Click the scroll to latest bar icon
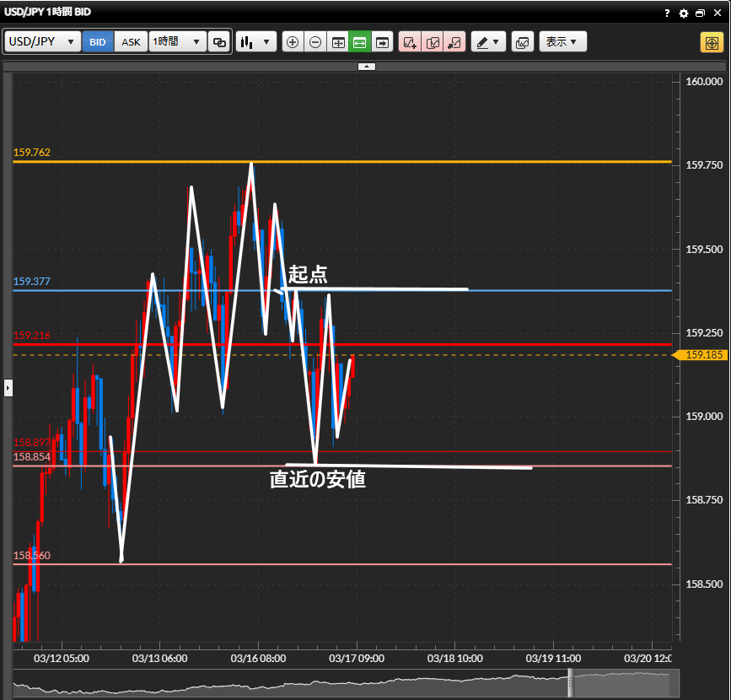This screenshot has height=700, width=731. coord(383,42)
